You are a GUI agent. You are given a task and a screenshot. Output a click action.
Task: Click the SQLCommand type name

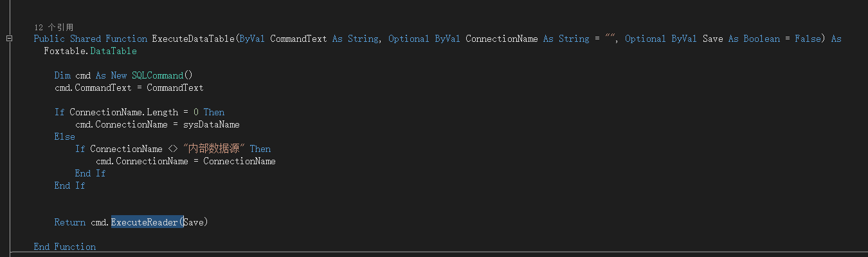coord(158,75)
